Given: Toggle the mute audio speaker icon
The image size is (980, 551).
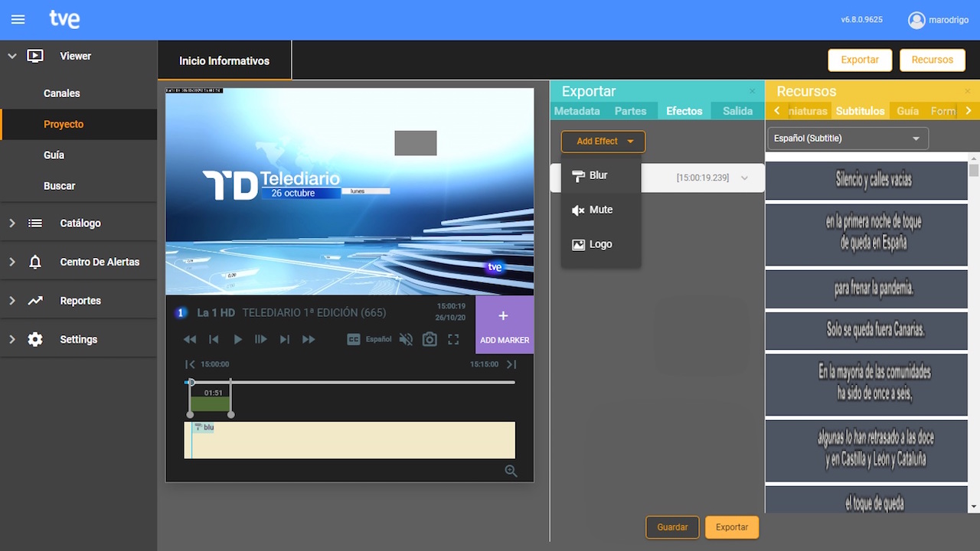Looking at the screenshot, I should tap(407, 339).
